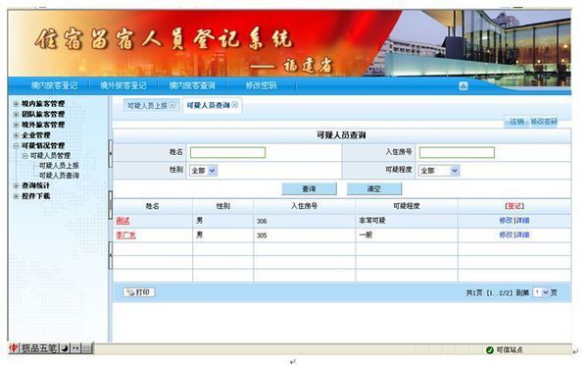Expand the 控件下载 tree node
The height and width of the screenshot is (365, 588).
[16, 196]
